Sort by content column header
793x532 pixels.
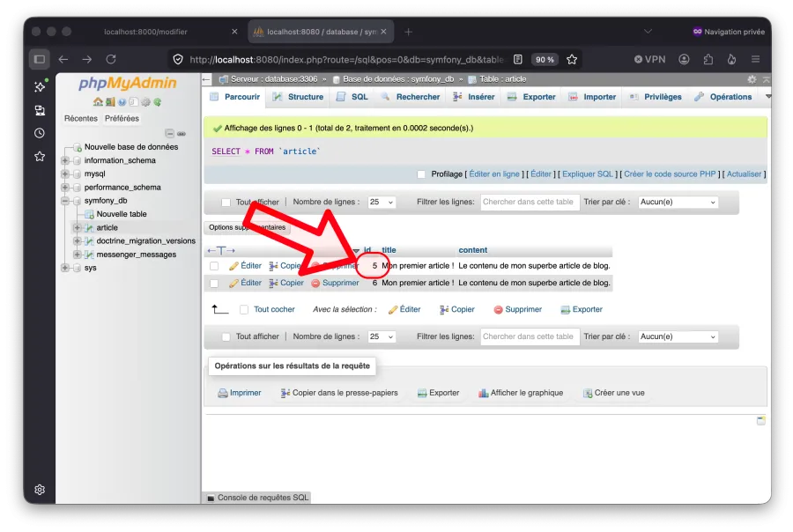click(473, 250)
